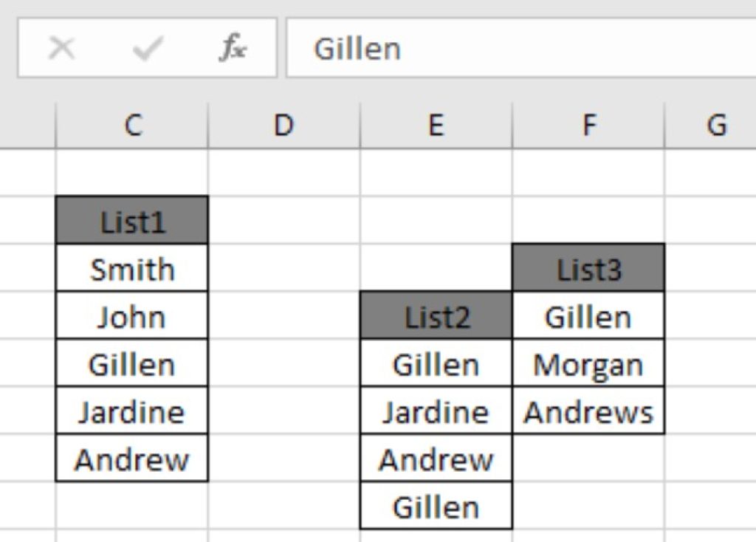Screen dimensions: 756x542
Task: Select the List3 header cell
Action: pos(588,268)
